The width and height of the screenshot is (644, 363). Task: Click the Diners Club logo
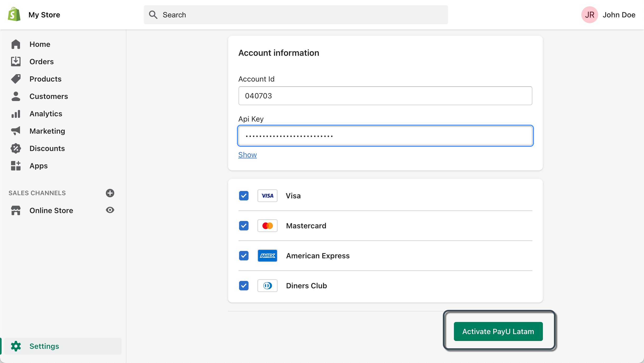point(267,286)
